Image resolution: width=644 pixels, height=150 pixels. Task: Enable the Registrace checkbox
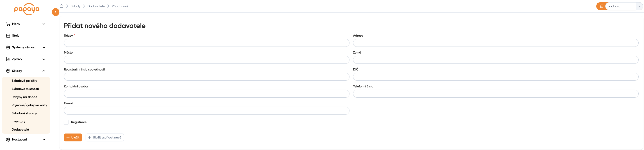pyautogui.click(x=66, y=122)
